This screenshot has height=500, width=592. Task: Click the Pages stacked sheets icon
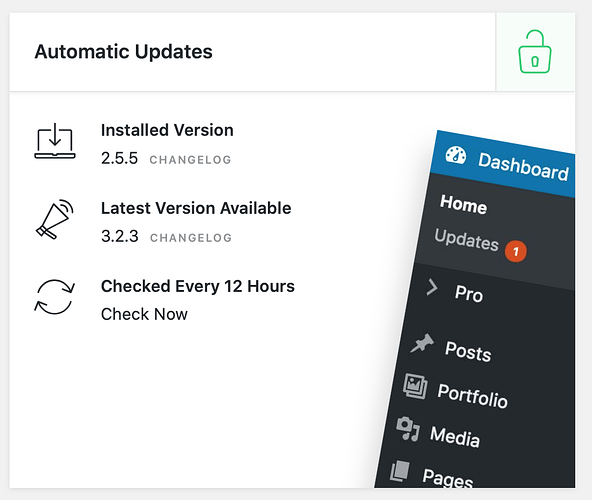[x=400, y=471]
